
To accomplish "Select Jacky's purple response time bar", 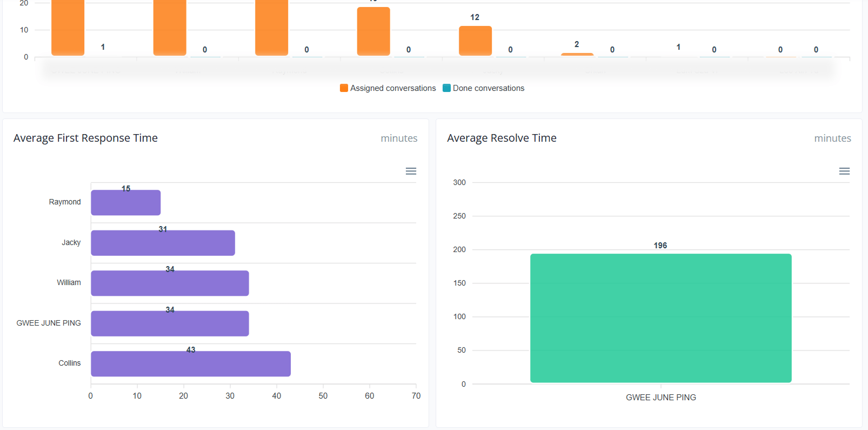I will coord(163,243).
